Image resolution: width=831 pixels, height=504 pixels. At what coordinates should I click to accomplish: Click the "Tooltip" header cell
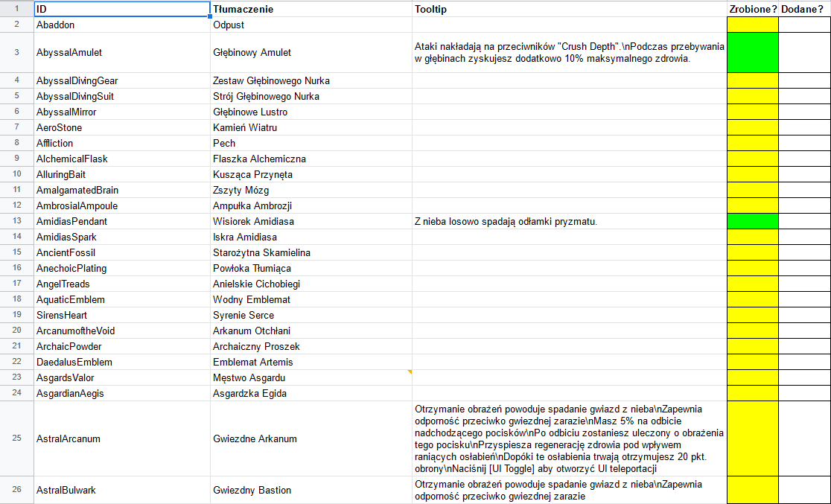(569, 9)
